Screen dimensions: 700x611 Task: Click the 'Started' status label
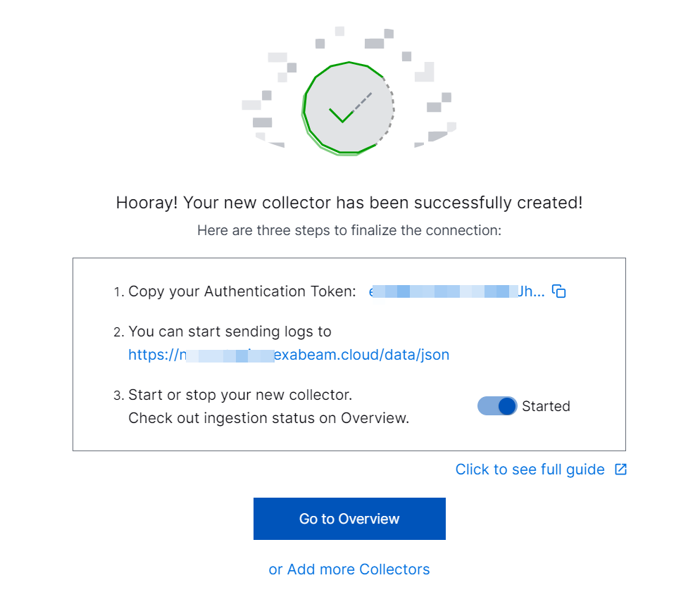(546, 406)
